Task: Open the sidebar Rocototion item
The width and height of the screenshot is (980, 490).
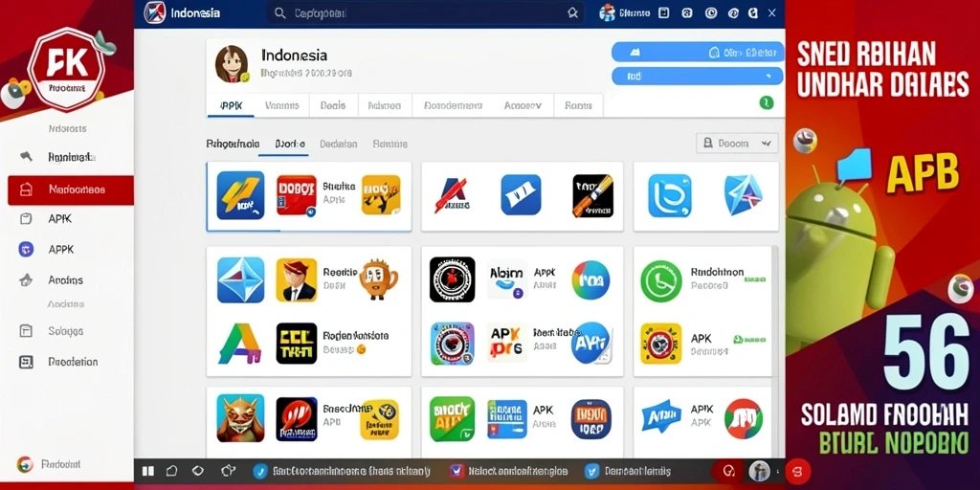Action: pos(73,362)
